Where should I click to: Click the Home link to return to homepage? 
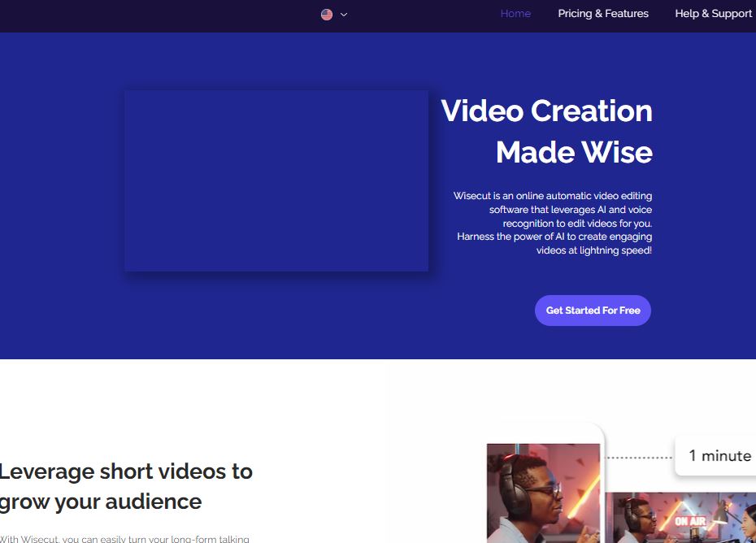pos(515,14)
